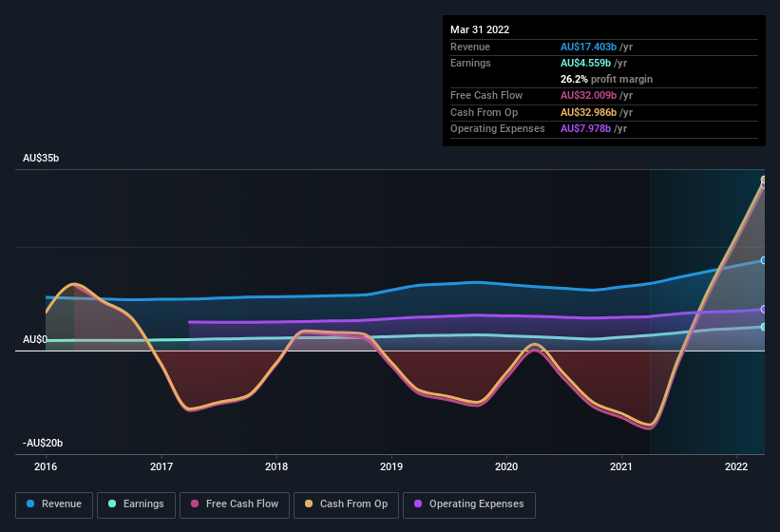Click the 26.2% profit margin text

click(x=606, y=79)
